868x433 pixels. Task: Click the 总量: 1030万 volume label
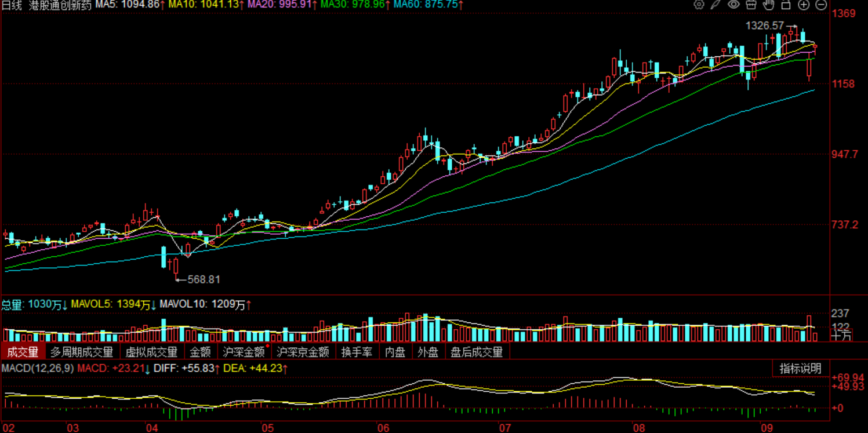coord(34,304)
